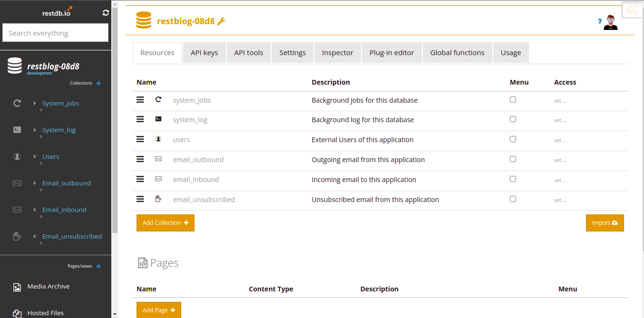
Task: Open the System_jobs link in sidebar
Action: coord(61,103)
